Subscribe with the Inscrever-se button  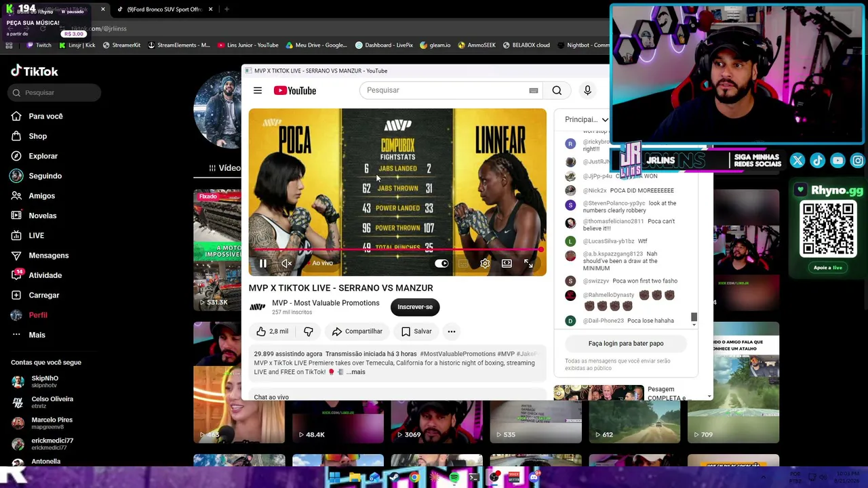415,307
